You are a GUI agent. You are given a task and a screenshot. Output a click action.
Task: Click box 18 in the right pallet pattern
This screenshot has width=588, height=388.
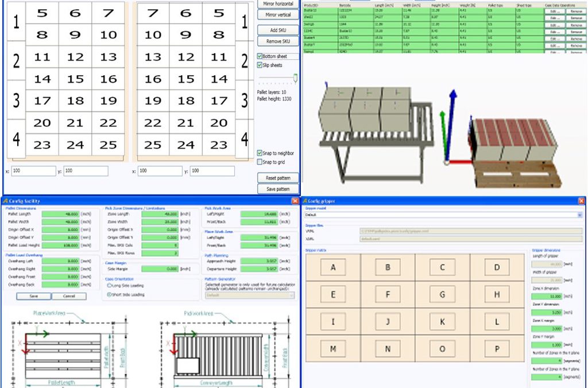185,101
